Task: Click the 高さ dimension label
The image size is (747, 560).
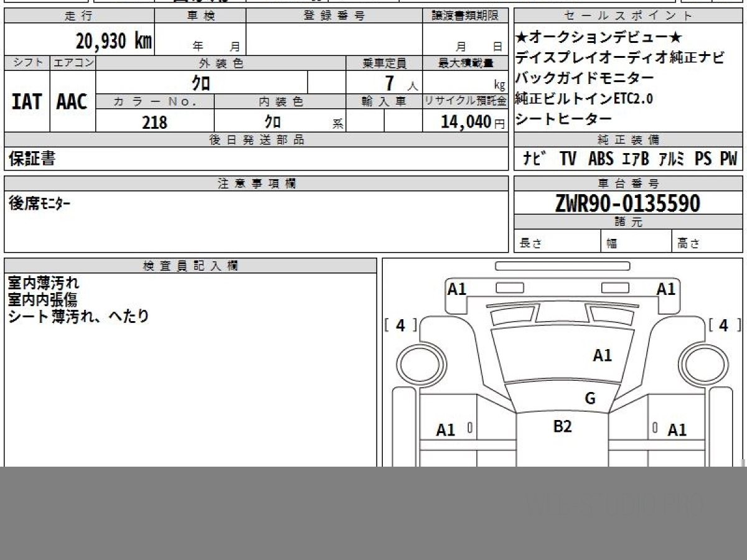Action: coord(689,244)
